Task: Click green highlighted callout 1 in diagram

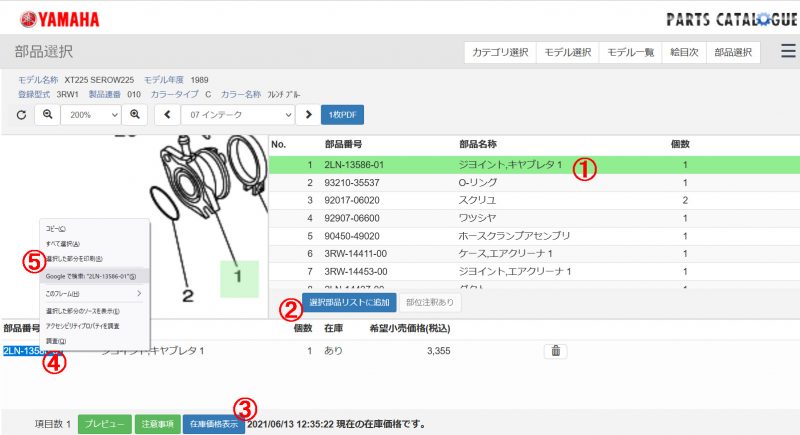Action: click(239, 278)
